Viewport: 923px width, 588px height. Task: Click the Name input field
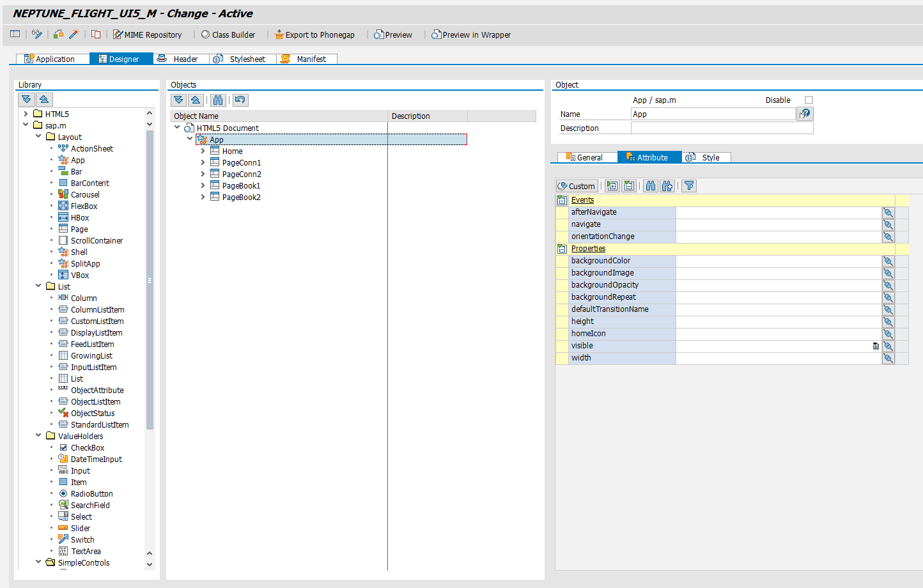(x=713, y=114)
